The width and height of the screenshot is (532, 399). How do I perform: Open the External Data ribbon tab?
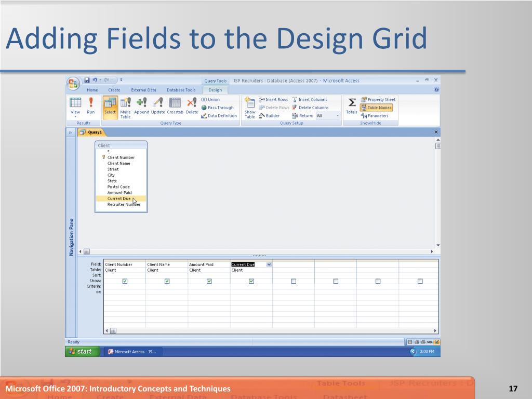click(143, 90)
